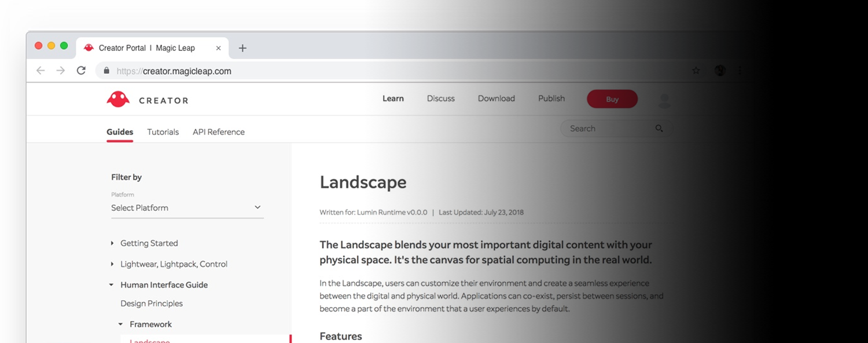868x343 pixels.
Task: Reload the page with refresh icon
Action: [82, 71]
